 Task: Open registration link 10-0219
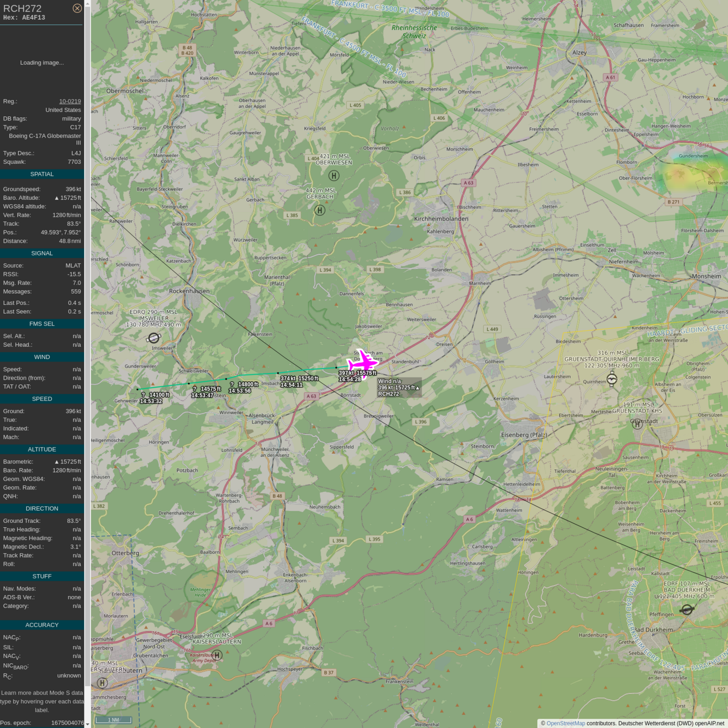click(70, 101)
